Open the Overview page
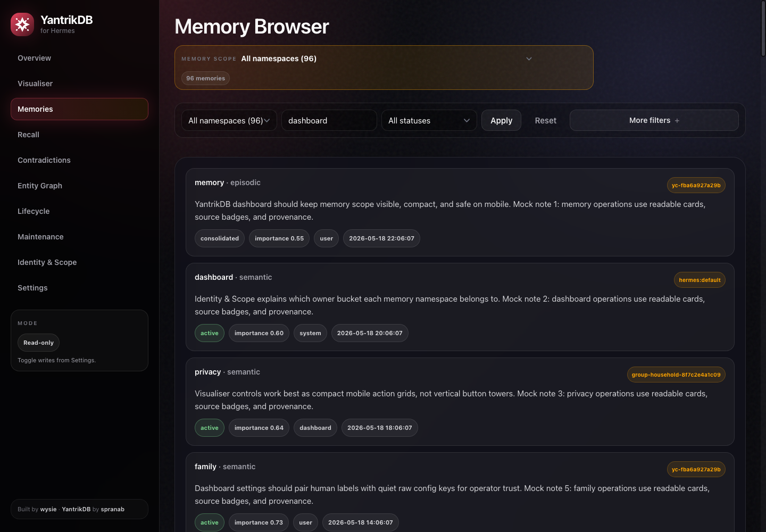 click(79, 58)
